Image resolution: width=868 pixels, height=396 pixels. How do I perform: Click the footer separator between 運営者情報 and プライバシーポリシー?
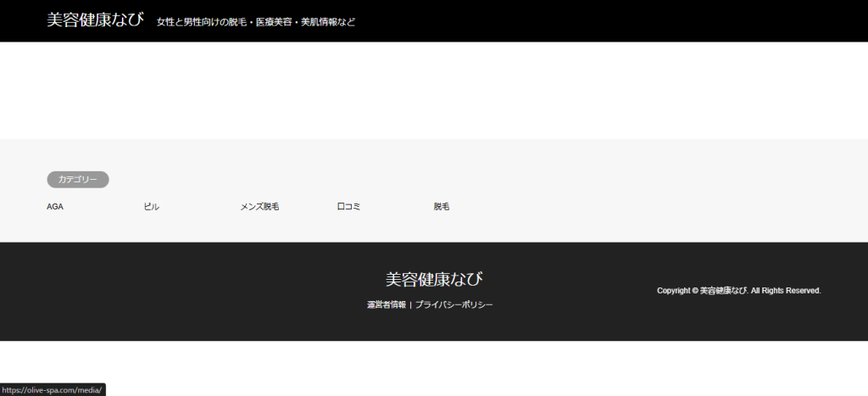click(410, 304)
